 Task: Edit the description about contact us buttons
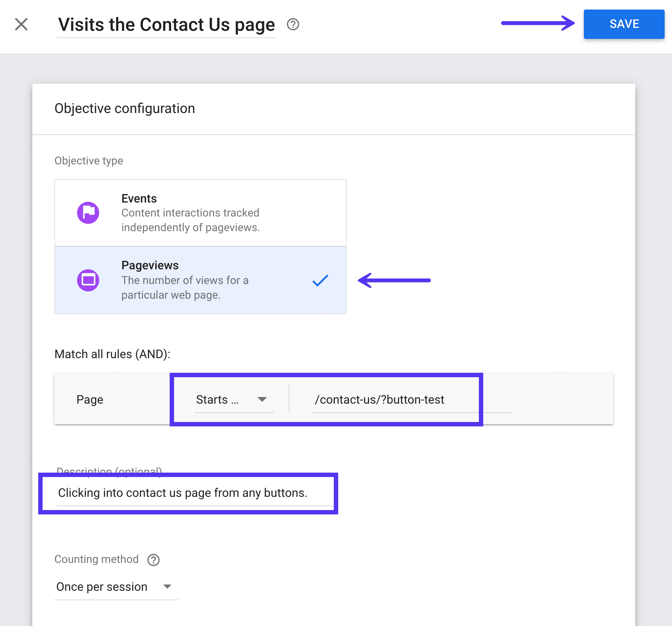(x=183, y=493)
